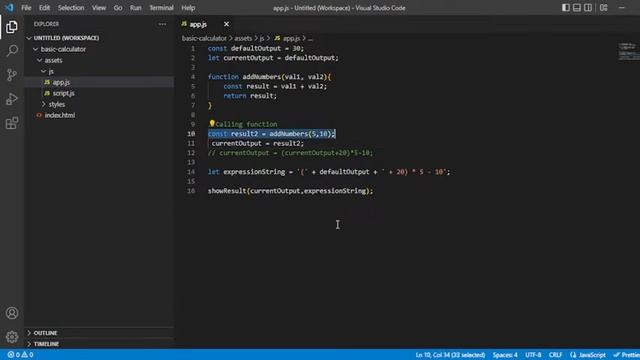Click the Ln 10, Col 34 status
This screenshot has width=640, height=360.
point(450,355)
